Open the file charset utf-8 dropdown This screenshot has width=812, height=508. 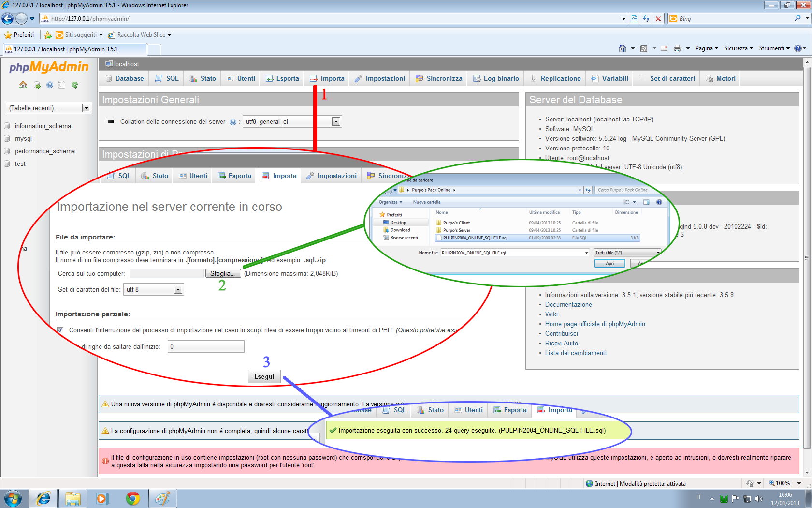pyautogui.click(x=178, y=290)
